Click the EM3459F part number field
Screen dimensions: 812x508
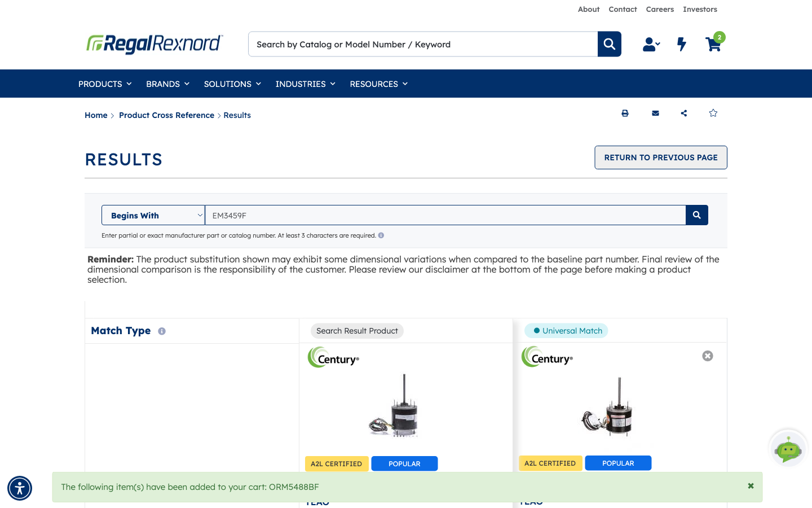[x=445, y=215]
